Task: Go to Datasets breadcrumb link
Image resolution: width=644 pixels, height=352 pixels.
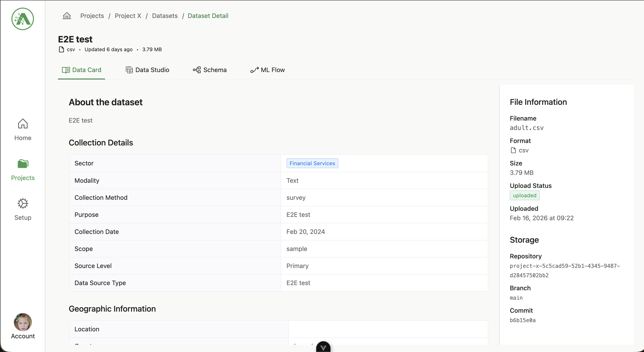Action: (165, 16)
